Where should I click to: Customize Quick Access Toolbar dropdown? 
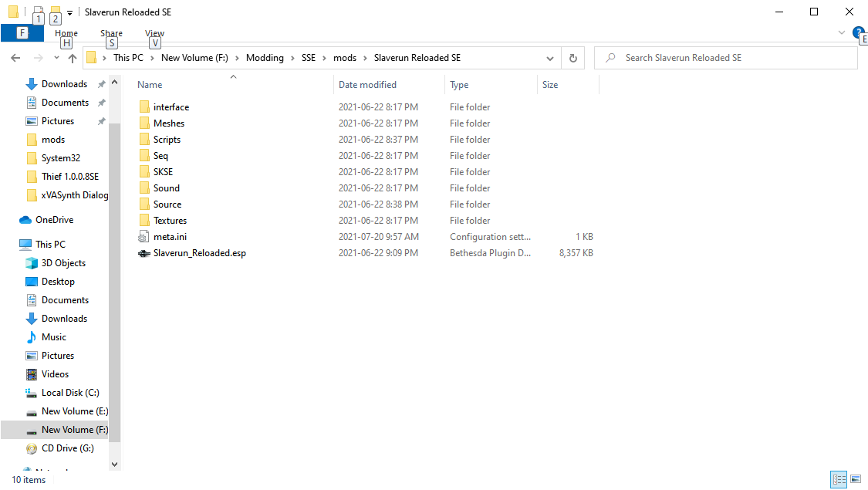69,12
